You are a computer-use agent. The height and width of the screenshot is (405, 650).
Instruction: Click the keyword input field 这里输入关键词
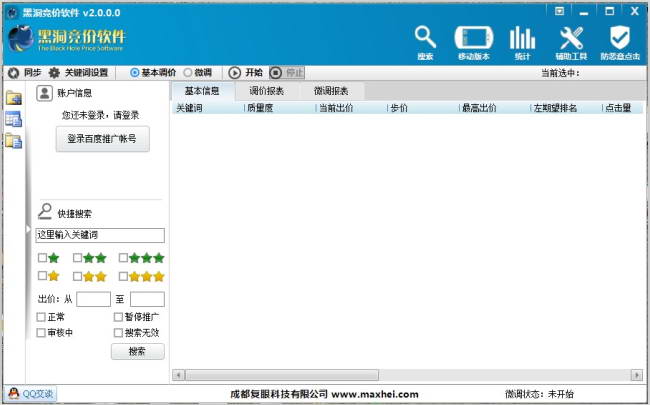99,235
